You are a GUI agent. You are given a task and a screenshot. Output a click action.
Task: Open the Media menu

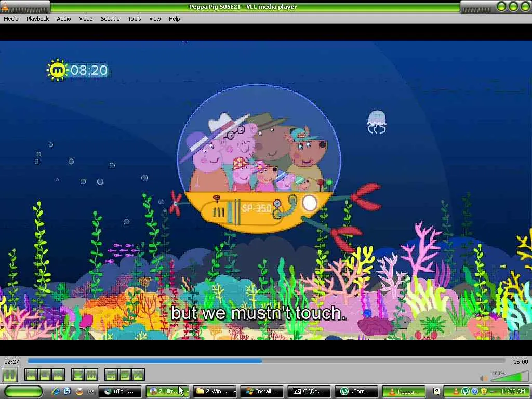[11, 19]
